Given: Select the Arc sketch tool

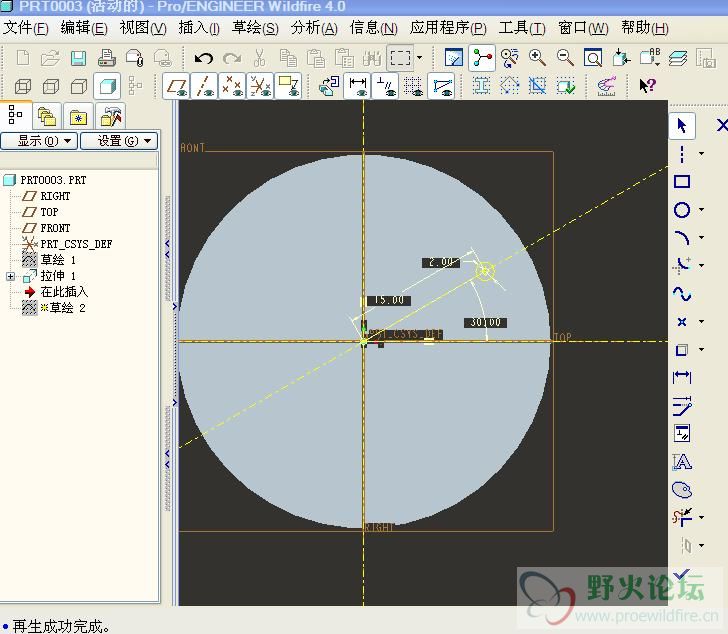Looking at the screenshot, I should tap(682, 238).
